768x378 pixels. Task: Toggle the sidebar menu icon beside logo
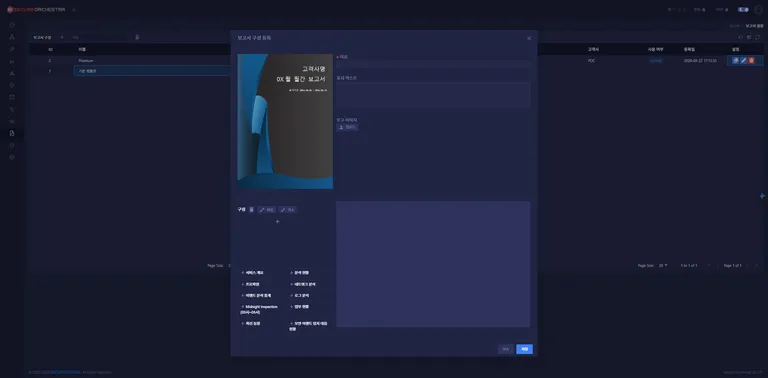pyautogui.click(x=74, y=10)
